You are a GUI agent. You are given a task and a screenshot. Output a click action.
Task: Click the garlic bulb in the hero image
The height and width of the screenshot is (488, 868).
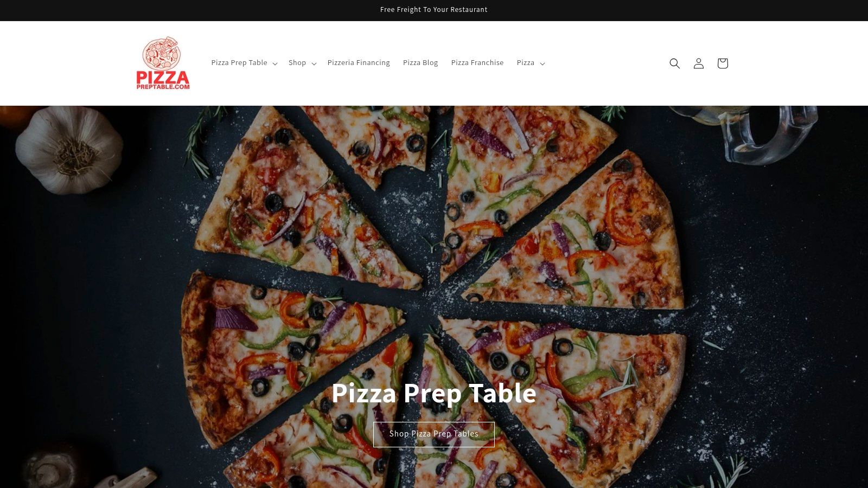(x=69, y=150)
